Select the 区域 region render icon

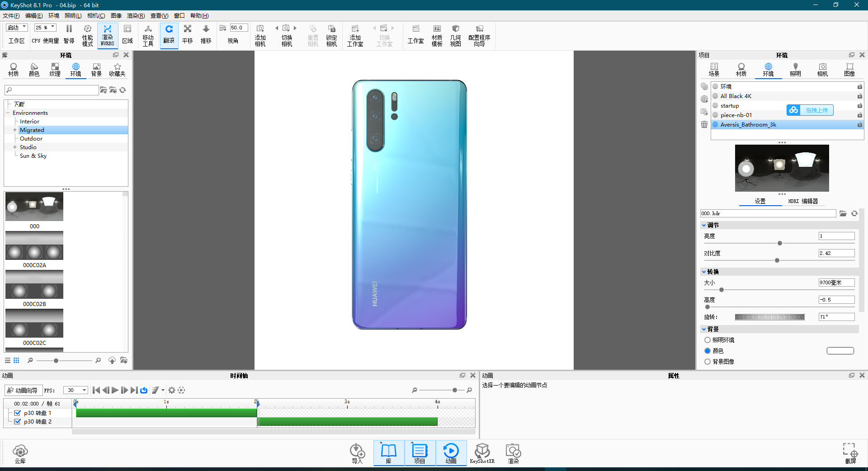(127, 35)
